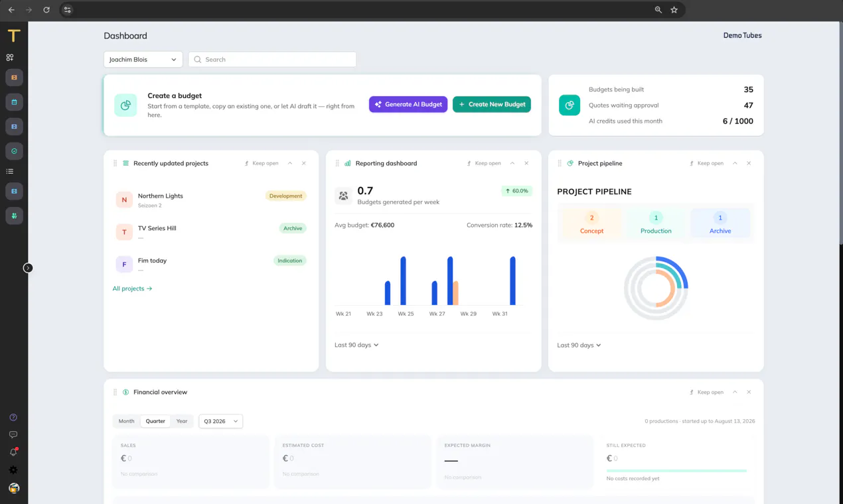Screen dimensions: 843x504
Task: Click the Search input field
Action: coord(272,60)
